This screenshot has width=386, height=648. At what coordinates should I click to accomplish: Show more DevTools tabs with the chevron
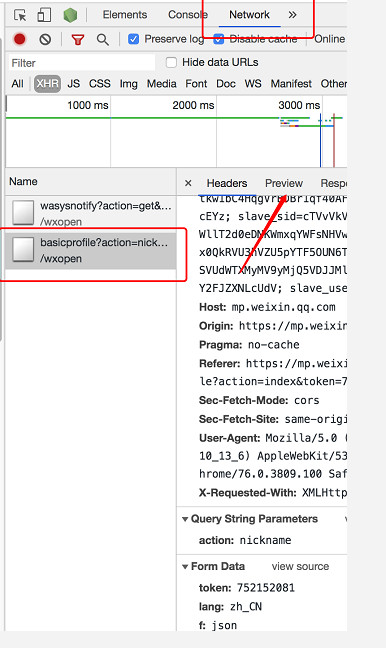click(292, 15)
